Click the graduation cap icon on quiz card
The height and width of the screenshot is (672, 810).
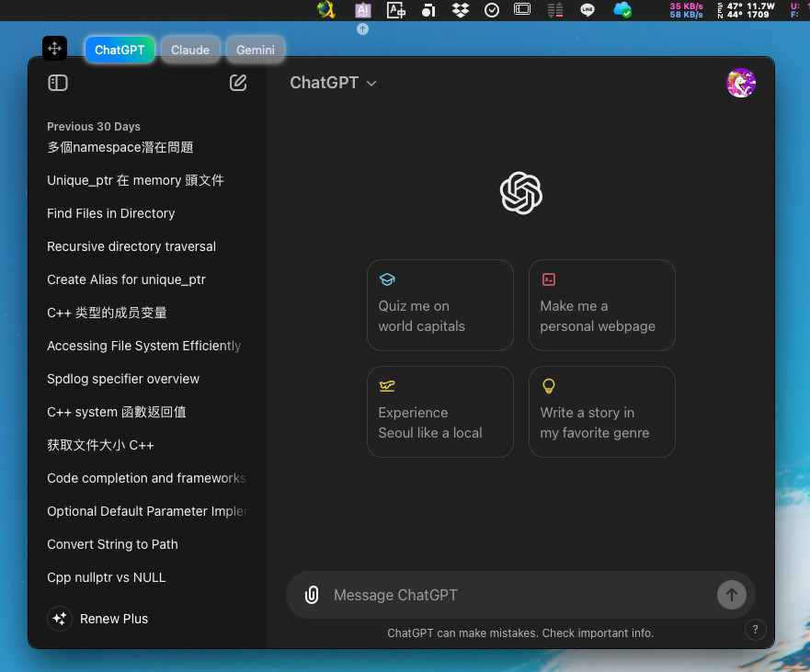[x=387, y=279]
